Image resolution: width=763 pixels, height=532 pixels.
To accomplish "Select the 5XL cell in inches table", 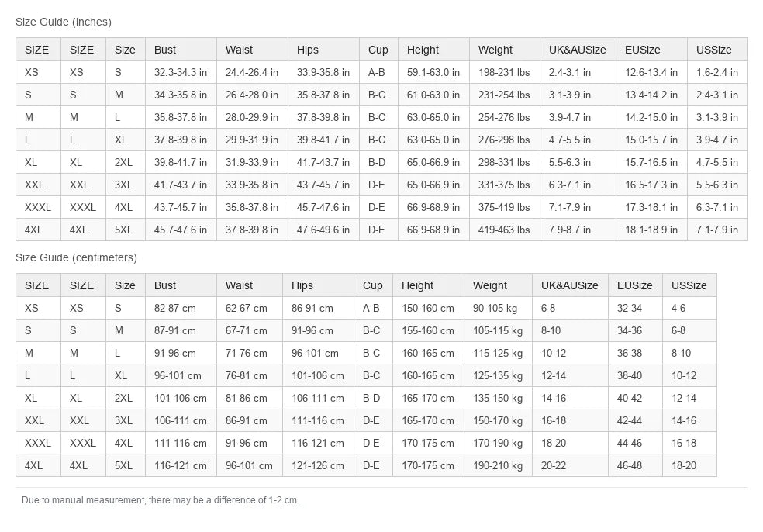I will 125,230.
